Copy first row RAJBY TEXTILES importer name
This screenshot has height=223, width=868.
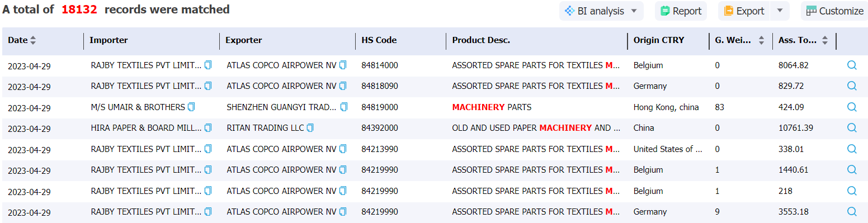pyautogui.click(x=208, y=65)
